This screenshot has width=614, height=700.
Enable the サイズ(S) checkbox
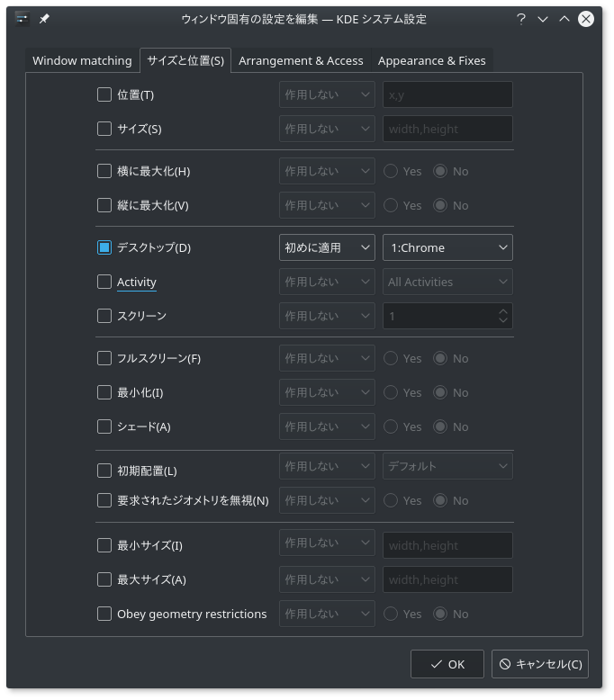click(x=104, y=129)
